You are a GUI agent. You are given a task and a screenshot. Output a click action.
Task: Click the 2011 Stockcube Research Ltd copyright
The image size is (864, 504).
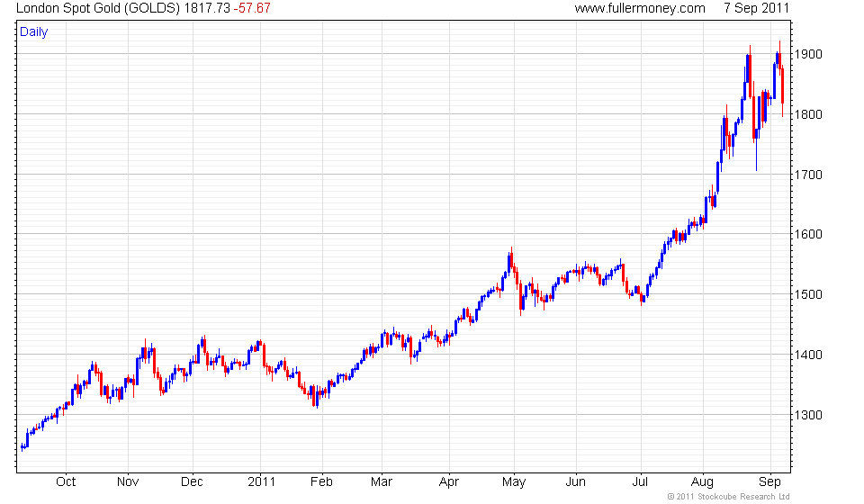728,497
